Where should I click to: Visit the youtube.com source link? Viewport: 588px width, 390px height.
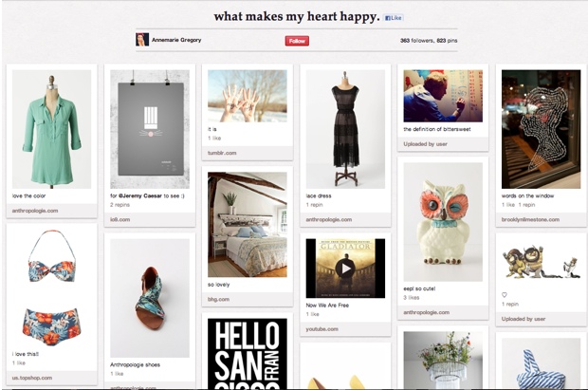322,329
